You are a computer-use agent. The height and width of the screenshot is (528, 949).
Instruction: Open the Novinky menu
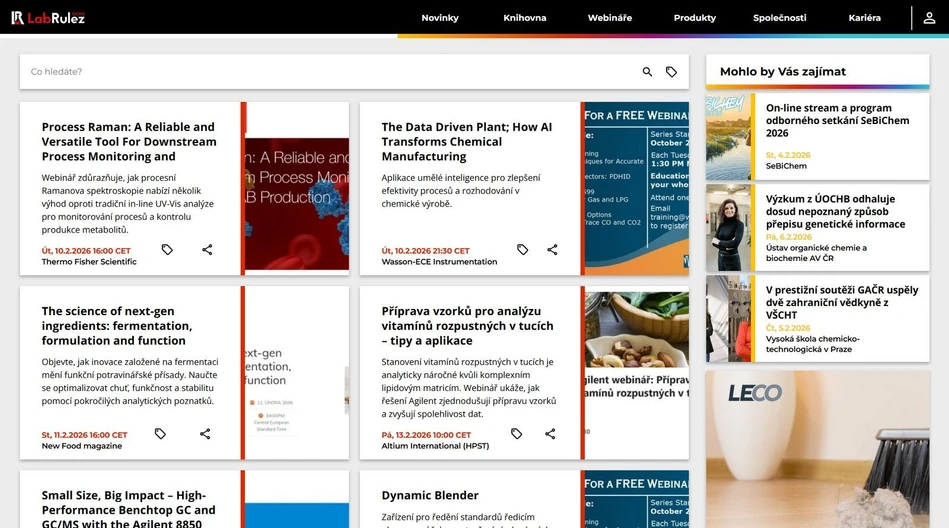pyautogui.click(x=440, y=18)
